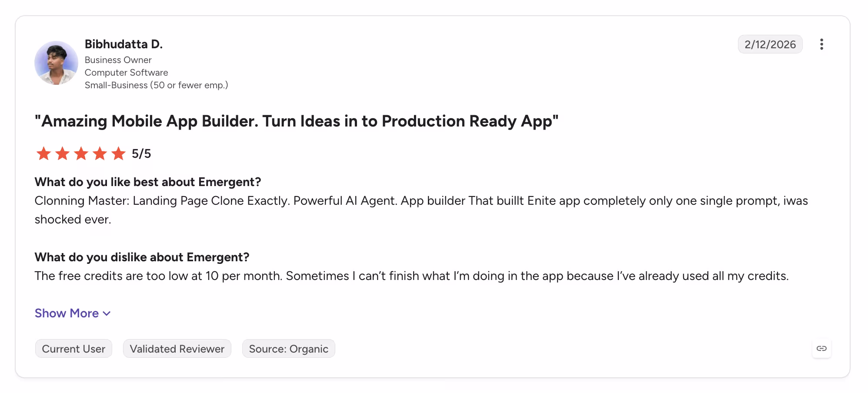
Task: Copy review link using chain icon
Action: pos(821,349)
